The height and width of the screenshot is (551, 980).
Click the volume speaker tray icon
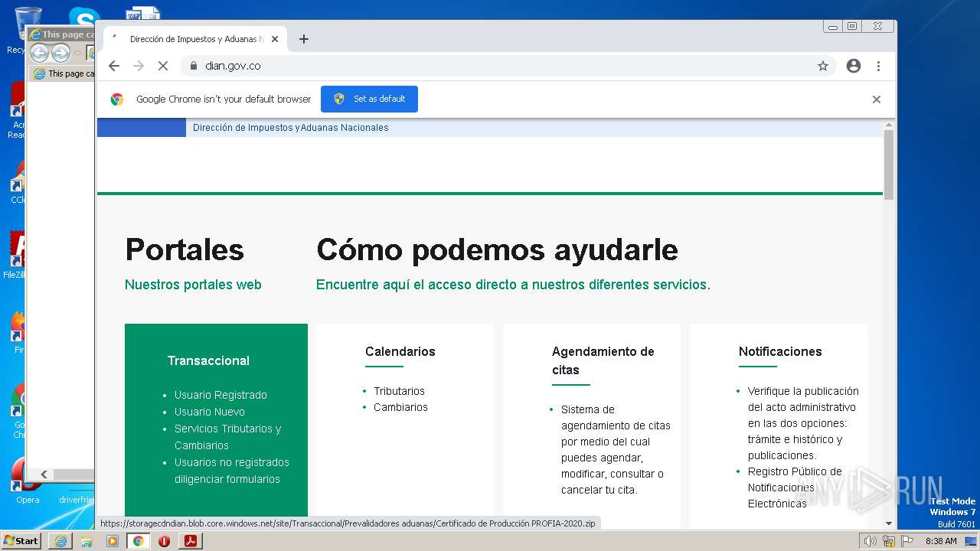point(870,541)
